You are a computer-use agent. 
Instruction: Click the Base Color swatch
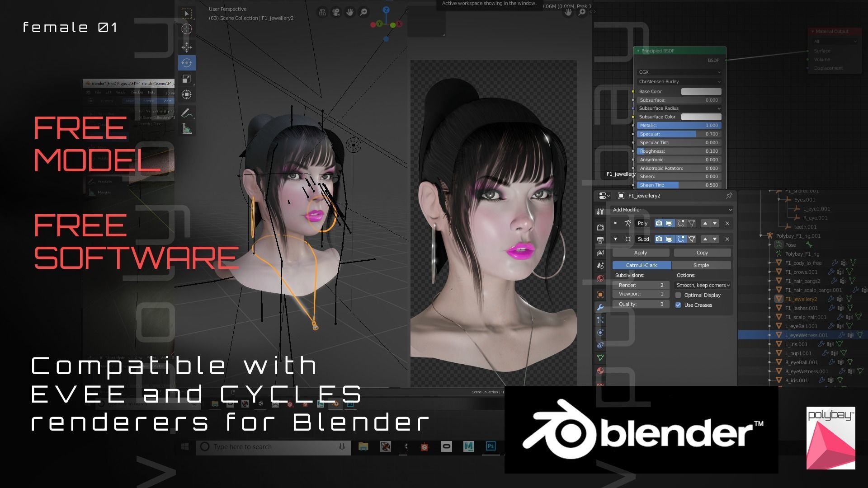click(701, 91)
